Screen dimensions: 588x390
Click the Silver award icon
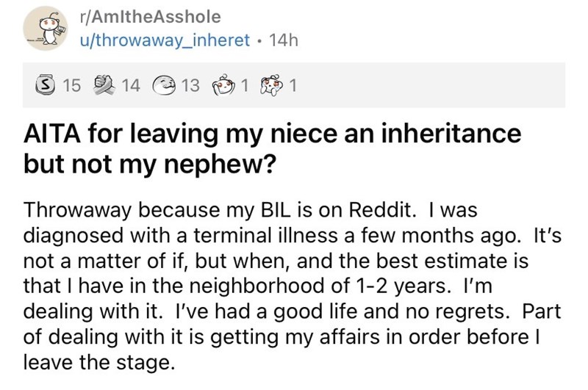46,87
